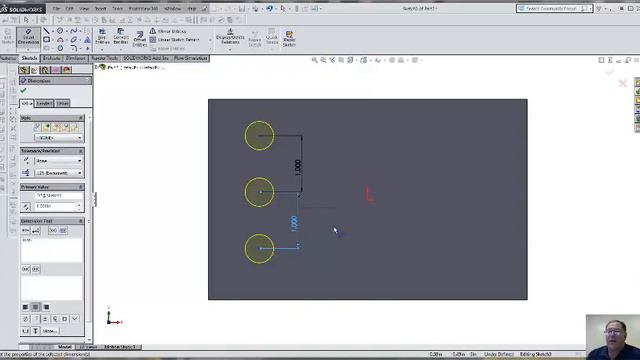Click the sketch confirm check in the corner

[x=609, y=72]
